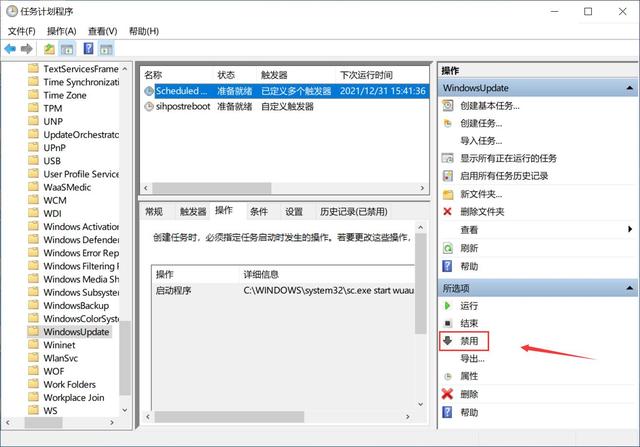
Task: Click the detail pane bottom horizontal scrollbar thumb
Action: (229, 417)
